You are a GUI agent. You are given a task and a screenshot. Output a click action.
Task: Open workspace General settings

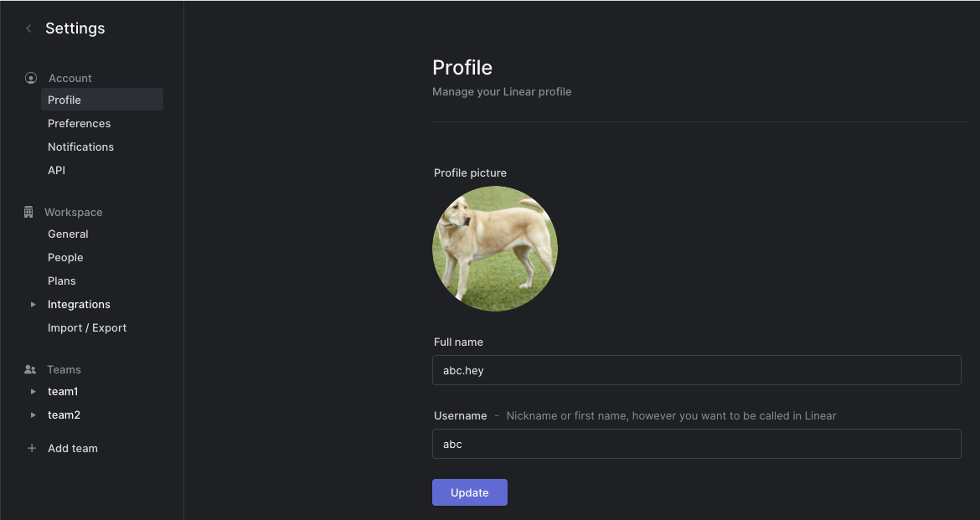(x=68, y=234)
